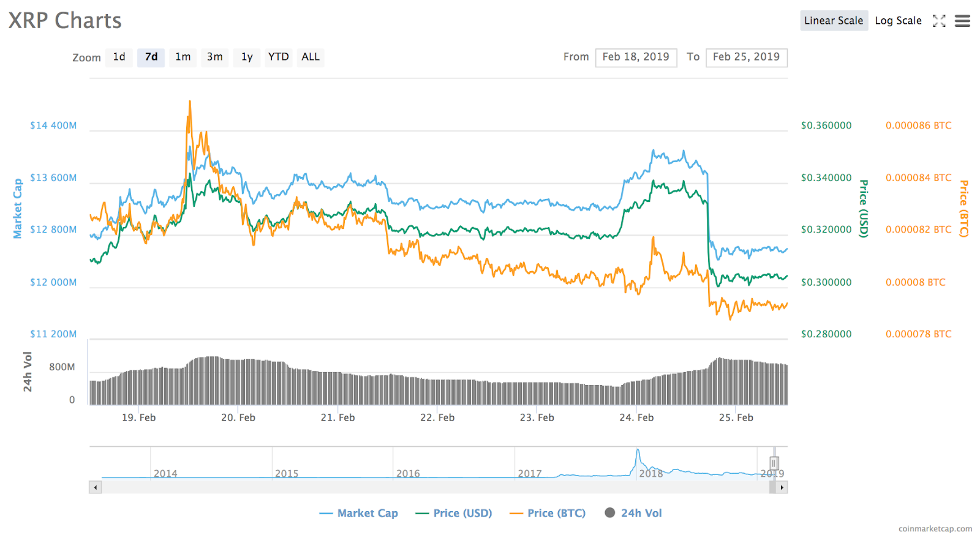The height and width of the screenshot is (538, 980).
Task: Click the $11 200M market cap label
Action: (54, 334)
